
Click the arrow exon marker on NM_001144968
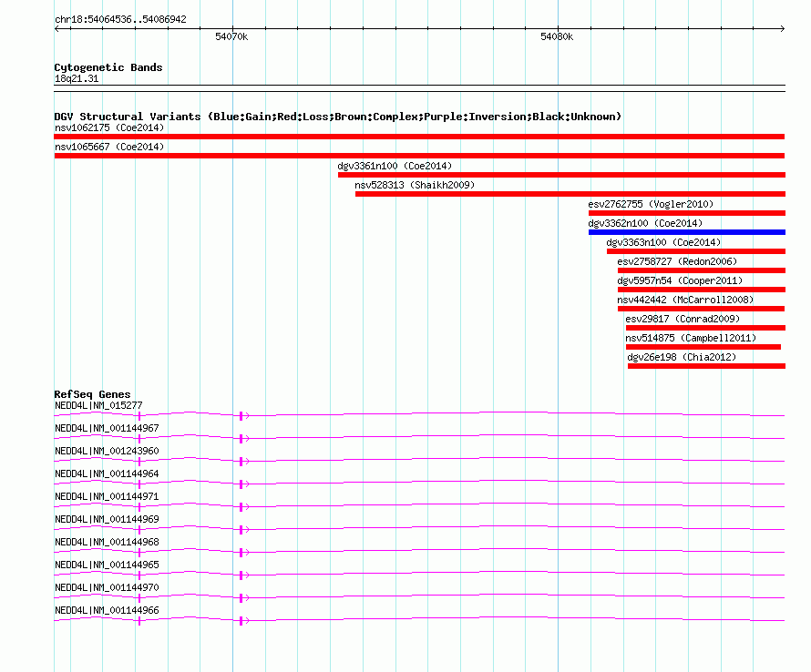coord(244,552)
